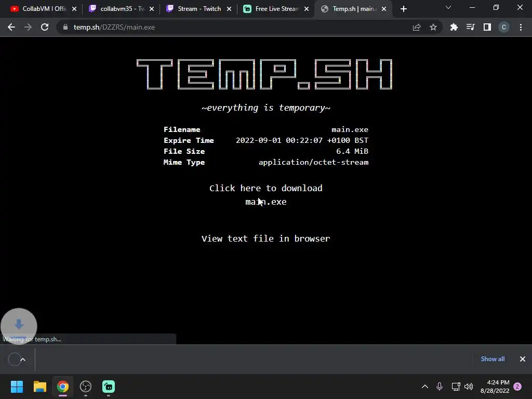Click the address bar URL

coord(114,27)
